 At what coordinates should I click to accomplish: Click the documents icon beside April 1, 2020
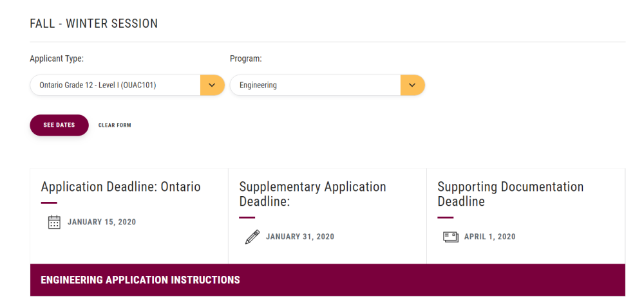(x=451, y=237)
